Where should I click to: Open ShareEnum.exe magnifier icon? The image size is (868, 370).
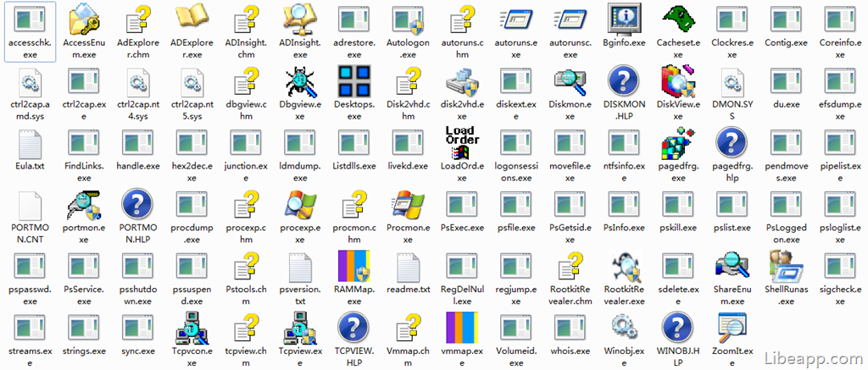pyautogui.click(x=732, y=267)
